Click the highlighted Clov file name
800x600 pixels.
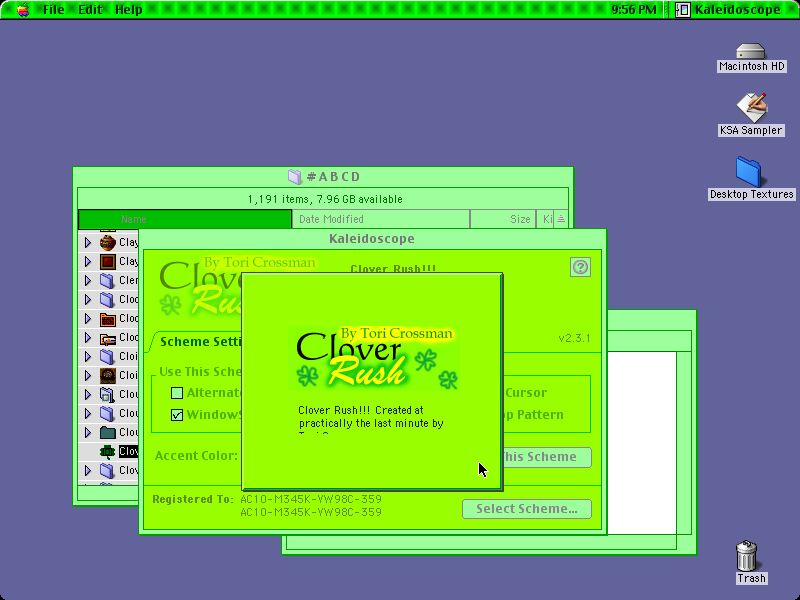(x=128, y=452)
